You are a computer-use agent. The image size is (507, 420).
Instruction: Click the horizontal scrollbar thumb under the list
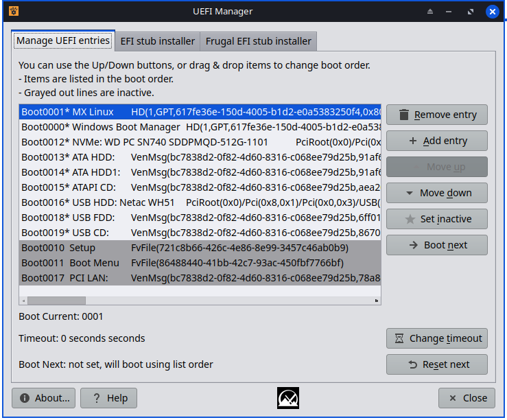[x=56, y=301]
